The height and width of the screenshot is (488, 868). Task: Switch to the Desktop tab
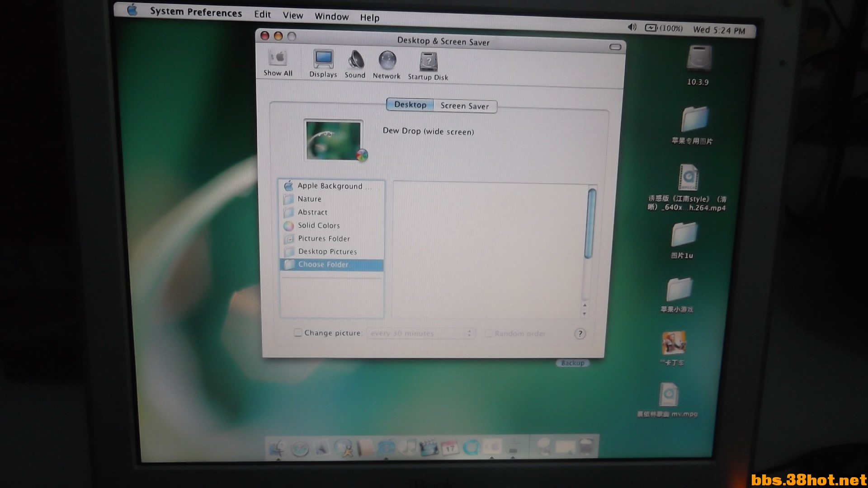point(410,105)
